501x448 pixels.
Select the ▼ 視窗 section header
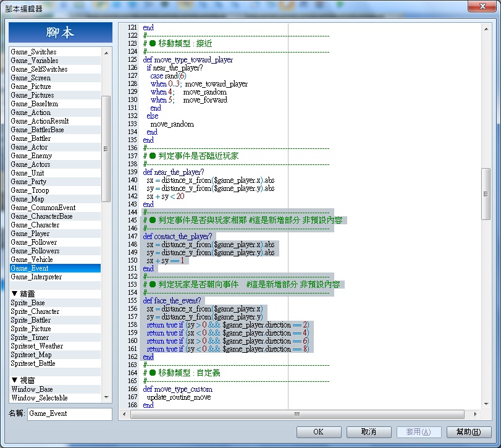tap(55, 381)
